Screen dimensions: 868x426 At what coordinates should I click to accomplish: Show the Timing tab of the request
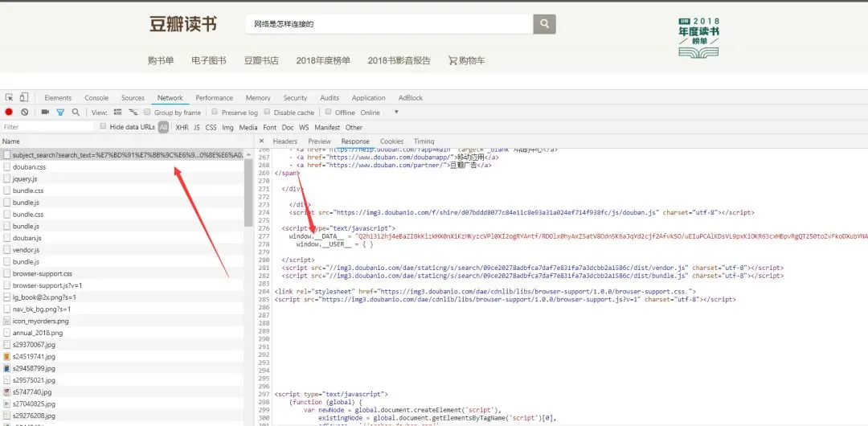pyautogui.click(x=424, y=141)
